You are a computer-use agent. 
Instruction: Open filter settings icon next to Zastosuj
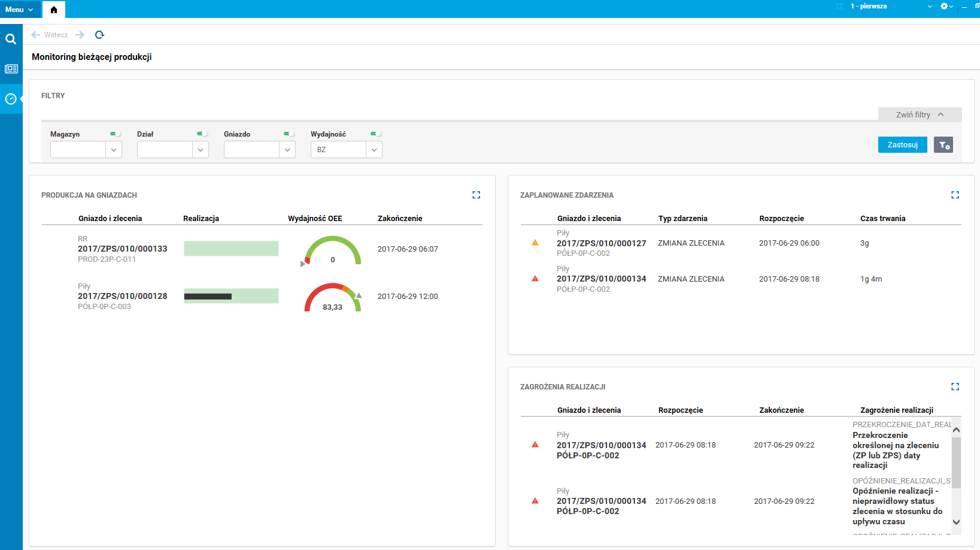point(943,145)
